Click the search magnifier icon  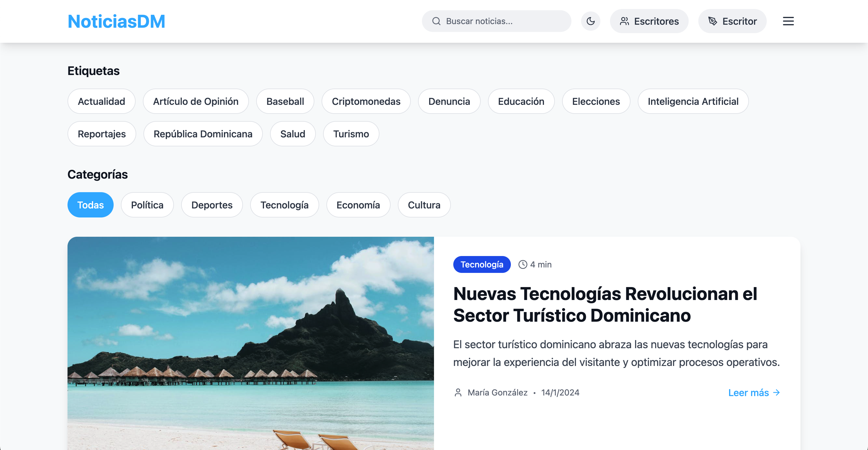click(436, 21)
